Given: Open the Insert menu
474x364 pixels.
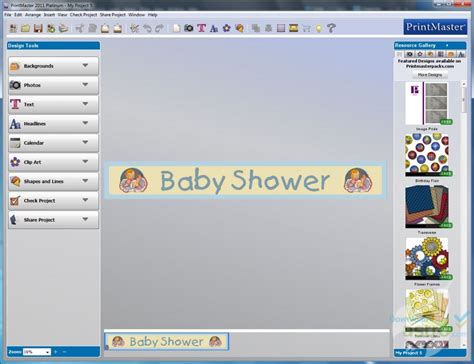Looking at the screenshot, I should [x=49, y=15].
